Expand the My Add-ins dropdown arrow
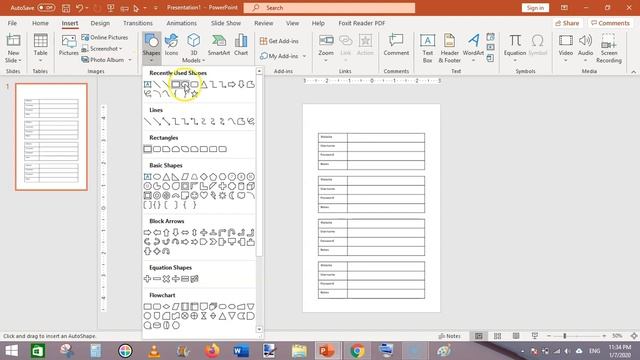Image resolution: width=640 pixels, height=360 pixels. (x=304, y=56)
